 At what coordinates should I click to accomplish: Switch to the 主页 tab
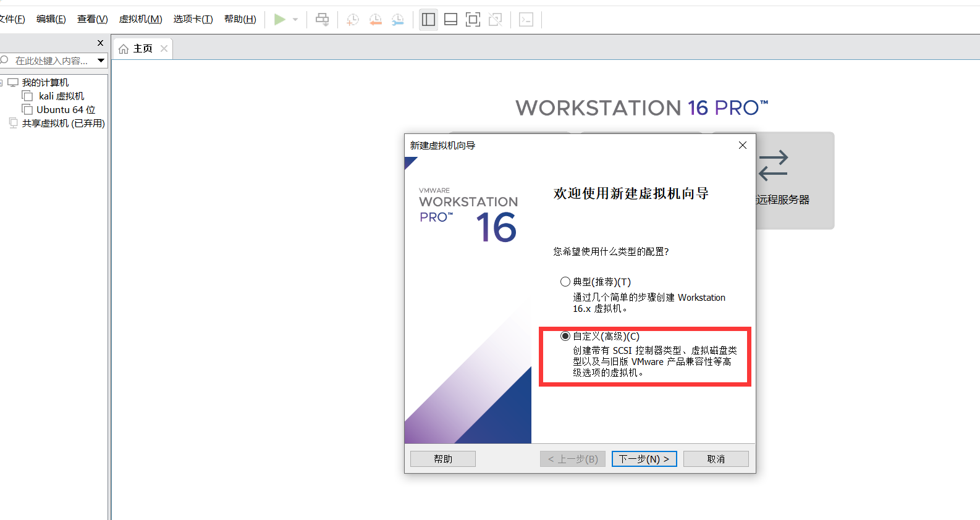(143, 49)
